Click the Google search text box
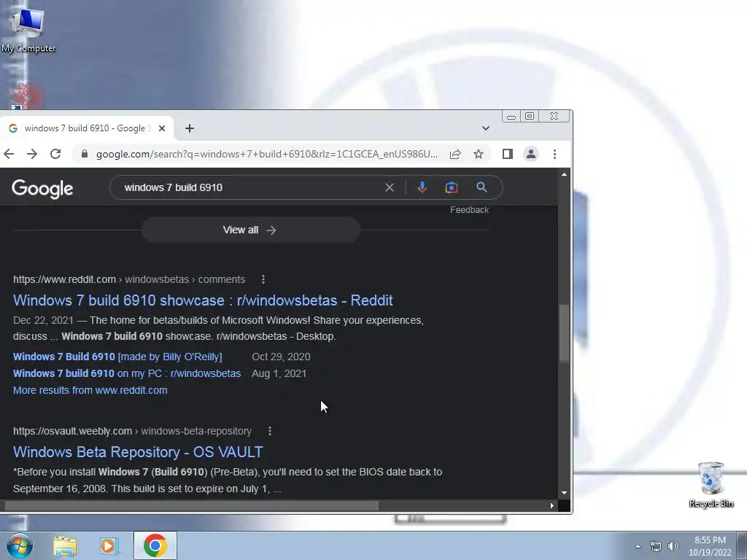The image size is (747, 560). pos(250,187)
